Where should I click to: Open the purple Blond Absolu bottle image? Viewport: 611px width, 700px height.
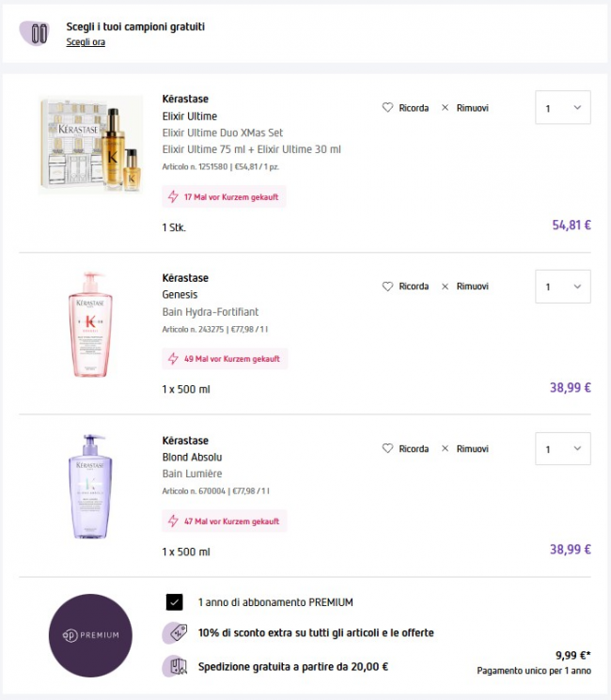pos(90,486)
